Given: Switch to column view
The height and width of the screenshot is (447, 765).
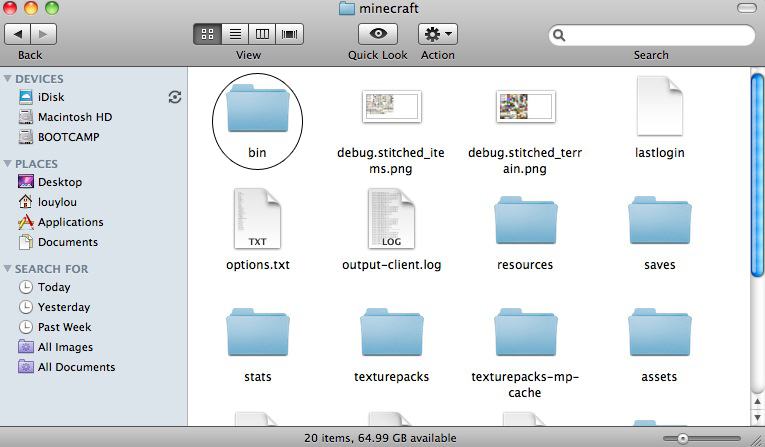Looking at the screenshot, I should (262, 34).
